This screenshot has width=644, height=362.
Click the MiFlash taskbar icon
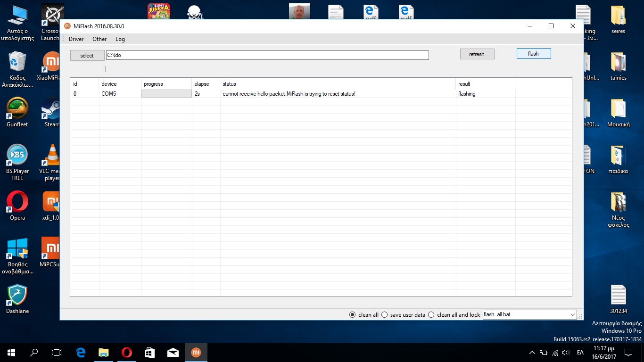(196, 352)
